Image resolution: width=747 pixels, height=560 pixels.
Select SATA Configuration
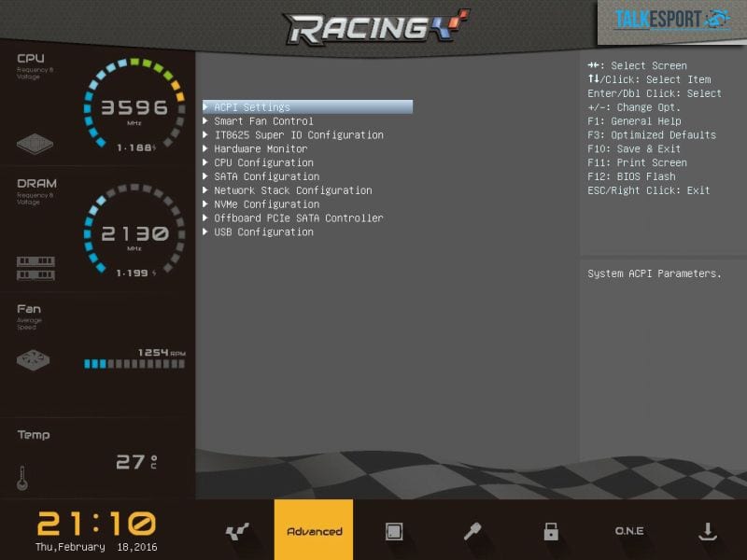[x=266, y=176]
